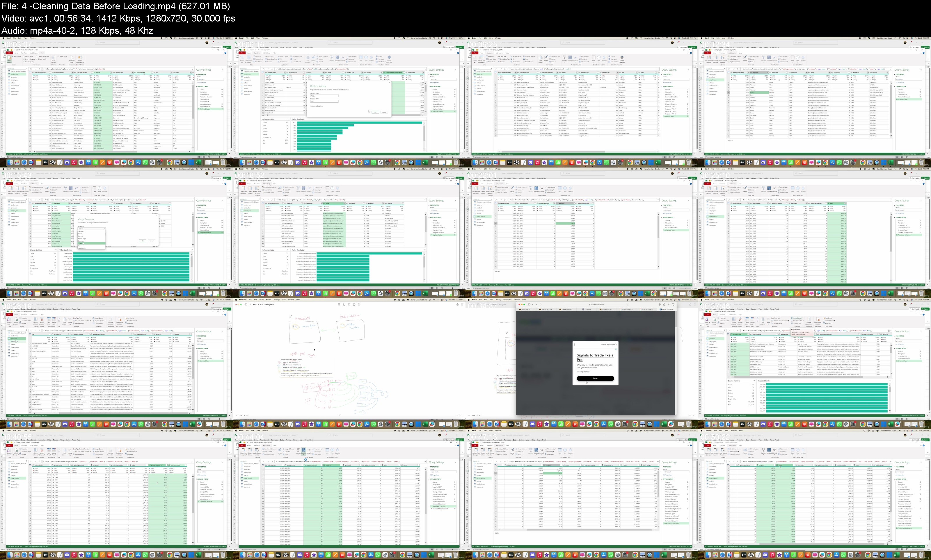The height and width of the screenshot is (560, 931).
Task: View the Freeform sketch thumbnail at 00:31:28
Action: pos(349,364)
